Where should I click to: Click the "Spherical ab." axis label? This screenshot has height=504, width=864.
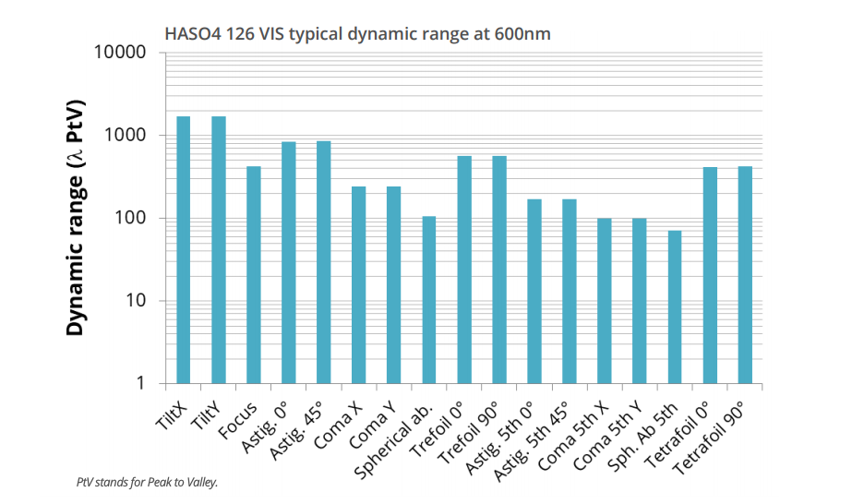point(393,440)
